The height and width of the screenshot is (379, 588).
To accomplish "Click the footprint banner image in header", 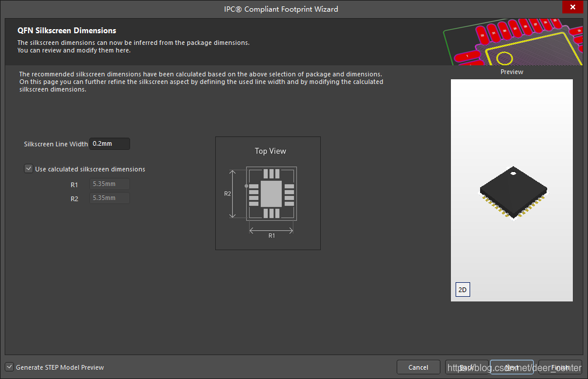I will tap(512, 43).
